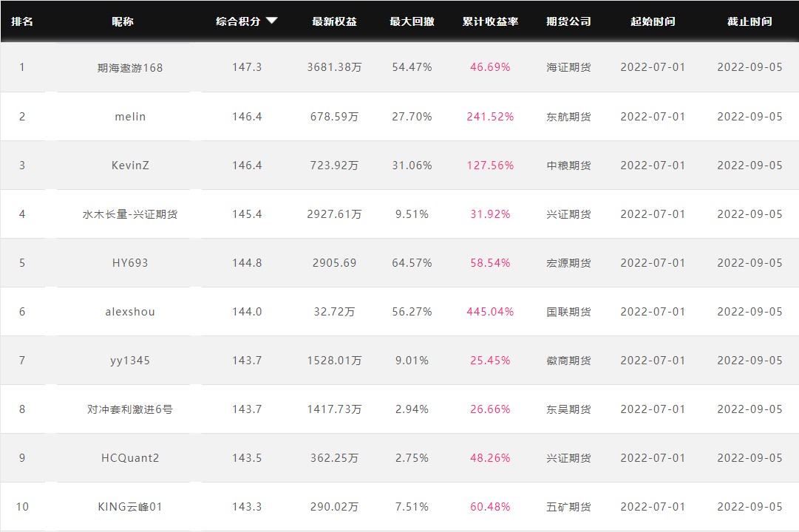
Task: Click the 排名 column header
Action: click(22, 21)
